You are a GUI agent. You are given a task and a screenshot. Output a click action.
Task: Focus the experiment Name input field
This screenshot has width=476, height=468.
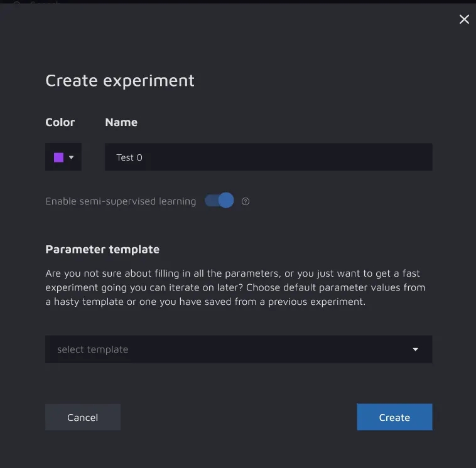268,157
